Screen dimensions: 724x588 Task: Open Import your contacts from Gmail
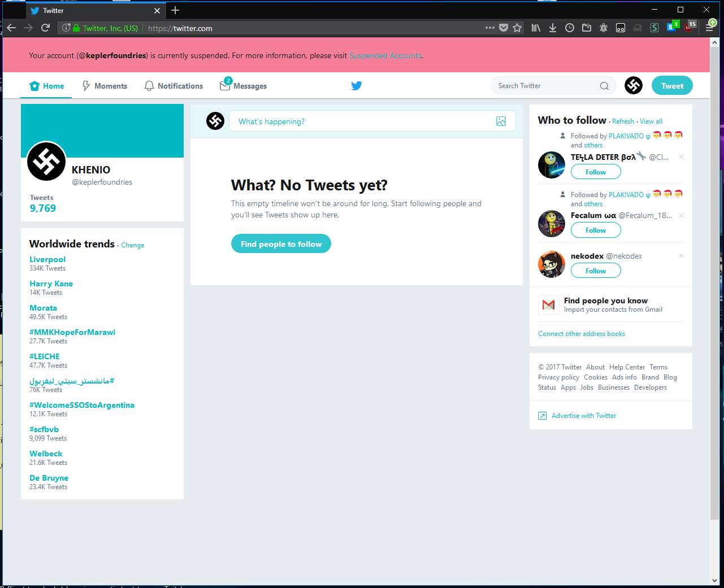coord(613,310)
